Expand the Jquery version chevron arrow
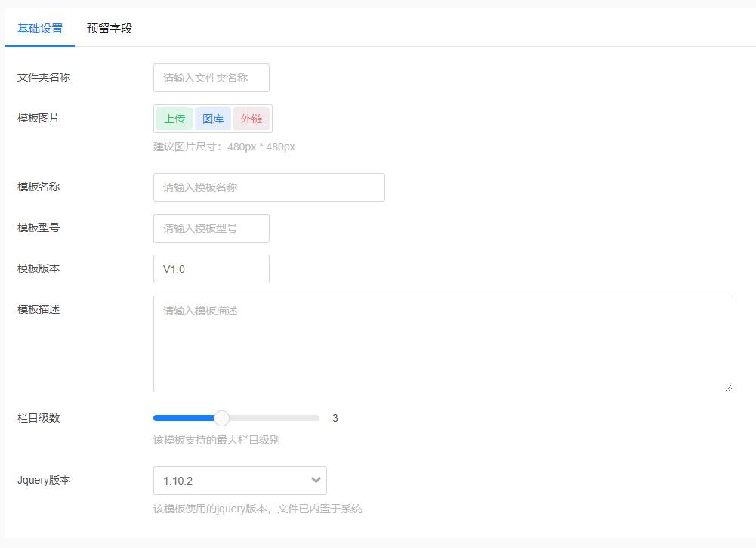This screenshot has height=548, width=756. click(x=316, y=481)
